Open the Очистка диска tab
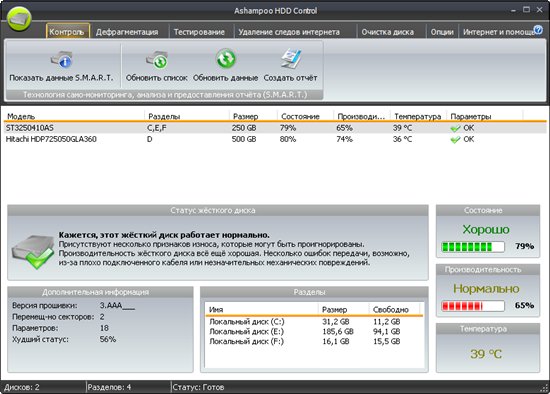Image resolution: width=550 pixels, height=394 pixels. click(388, 32)
